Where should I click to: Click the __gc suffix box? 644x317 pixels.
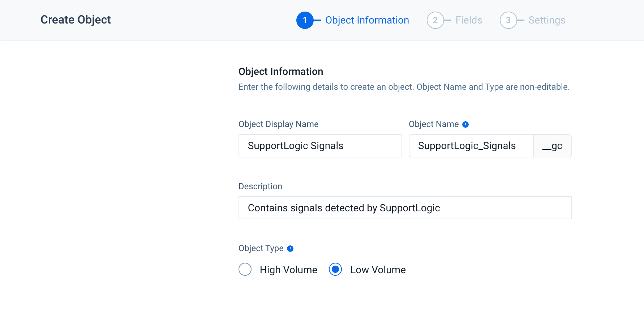pyautogui.click(x=552, y=146)
